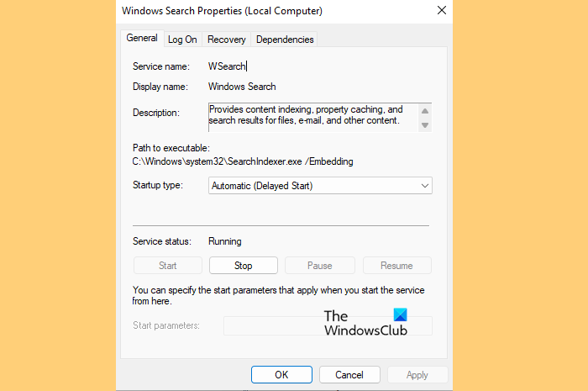Click the disabled Start service button
This screenshot has height=391, width=588.
[x=168, y=266]
